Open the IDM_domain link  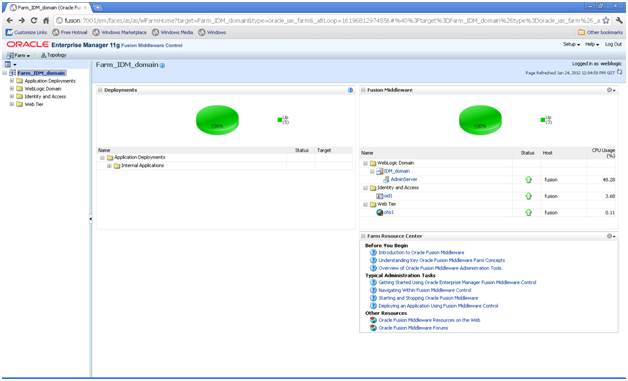(397, 171)
